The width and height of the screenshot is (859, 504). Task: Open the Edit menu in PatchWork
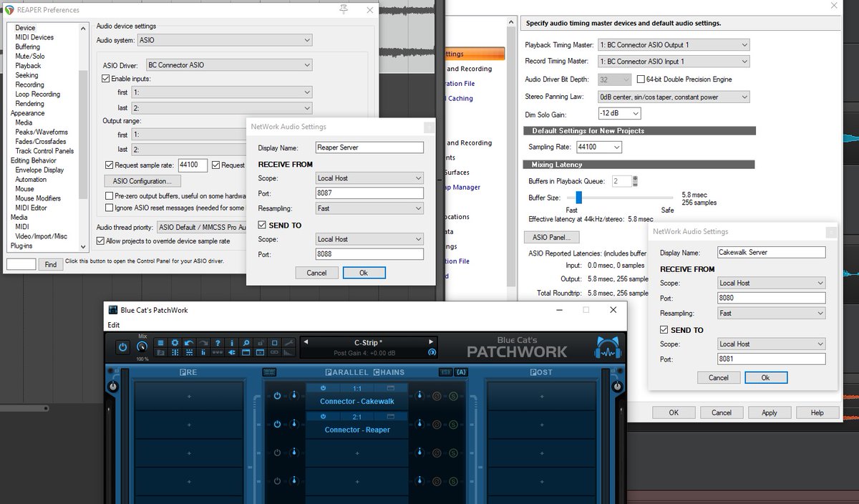114,325
